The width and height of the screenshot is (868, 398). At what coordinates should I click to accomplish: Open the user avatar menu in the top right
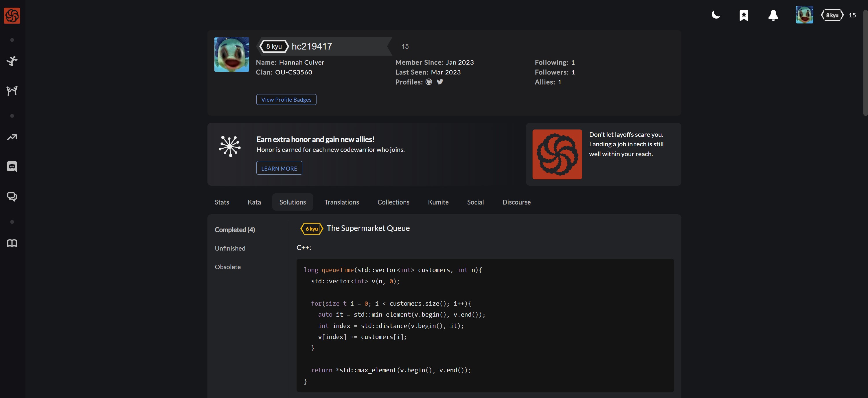pyautogui.click(x=804, y=15)
